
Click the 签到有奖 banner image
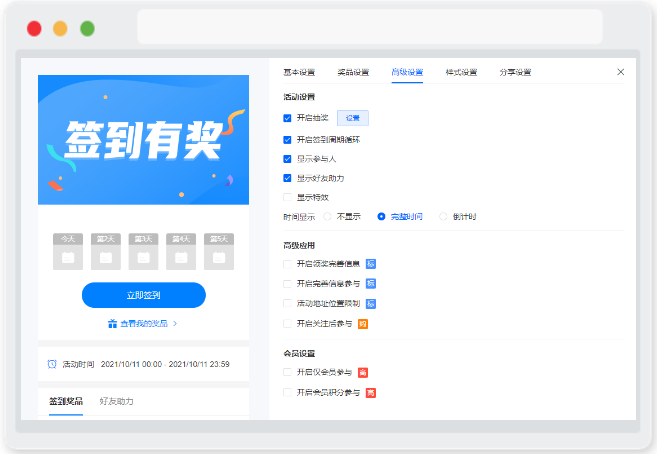click(x=143, y=140)
